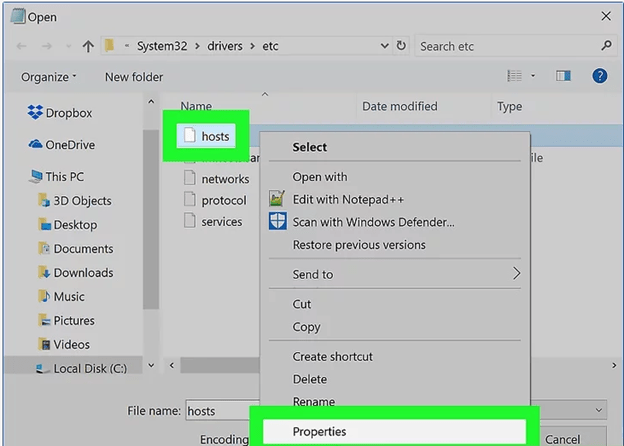Screen dimensions: 624x446
Task: Refresh the etc folder view
Action: point(401,46)
